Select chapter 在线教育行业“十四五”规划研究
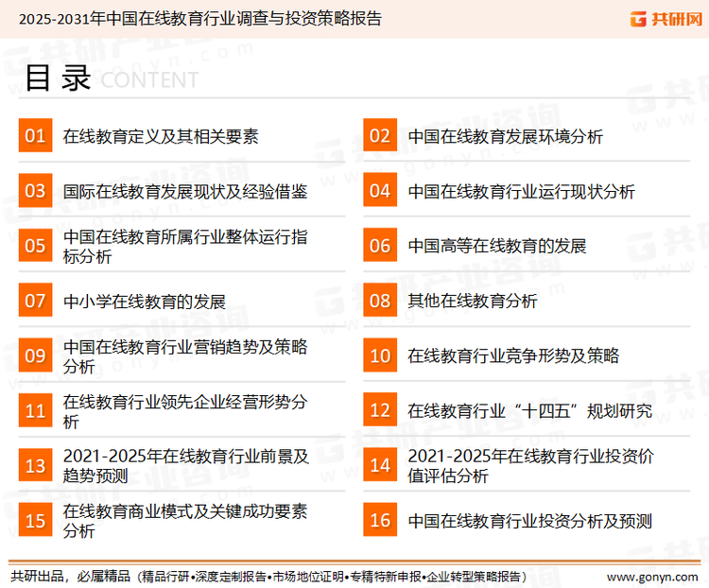The height and width of the screenshot is (588, 709). (x=530, y=411)
